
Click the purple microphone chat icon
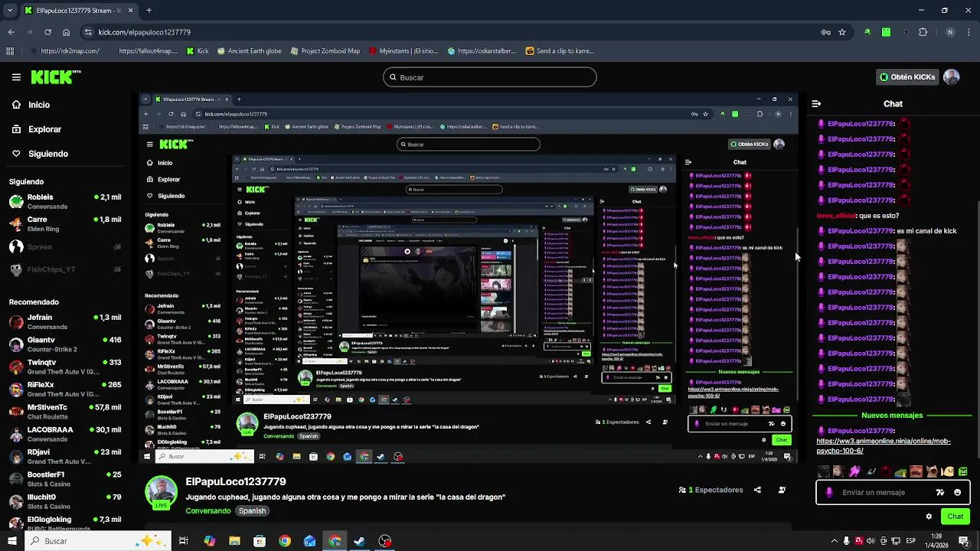click(x=829, y=492)
